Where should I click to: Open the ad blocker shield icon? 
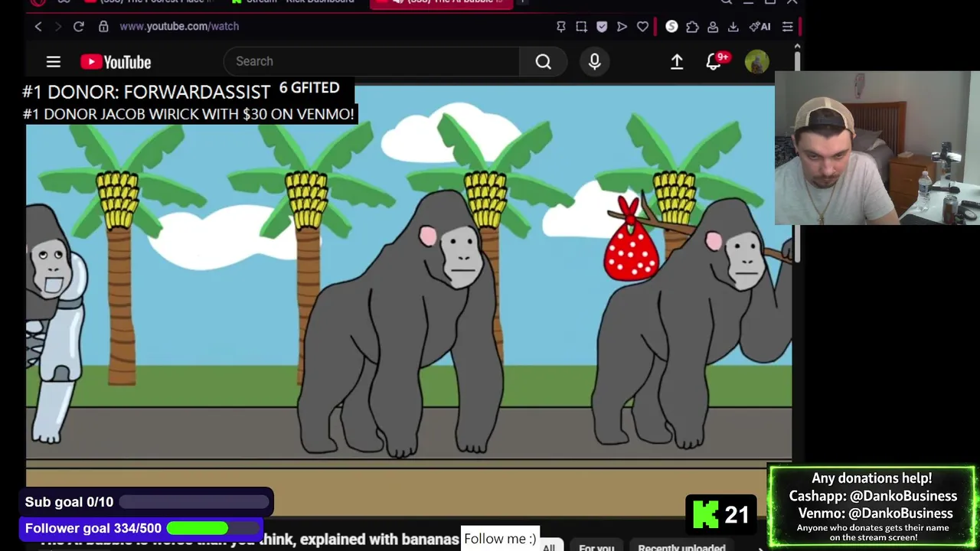click(x=602, y=27)
